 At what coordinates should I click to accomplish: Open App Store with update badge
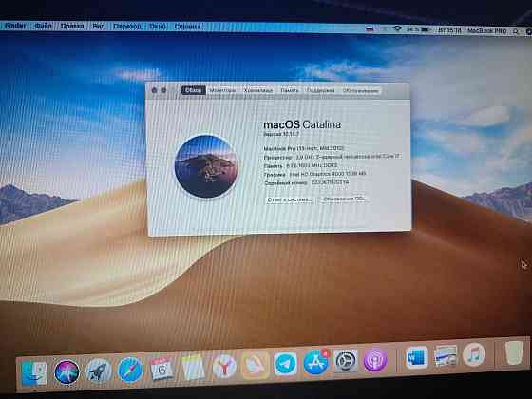click(315, 362)
